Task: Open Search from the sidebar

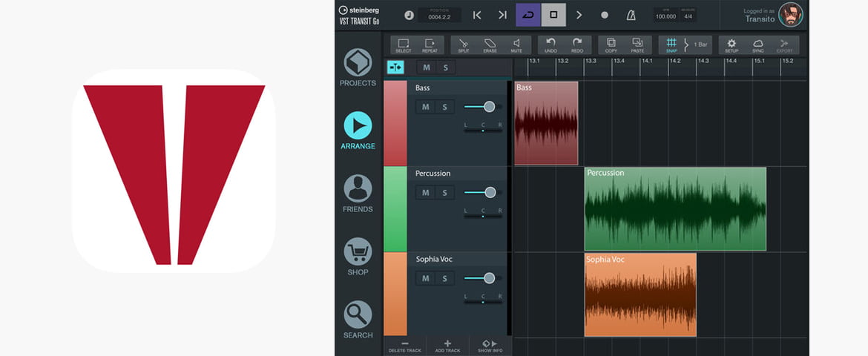Action: (358, 320)
